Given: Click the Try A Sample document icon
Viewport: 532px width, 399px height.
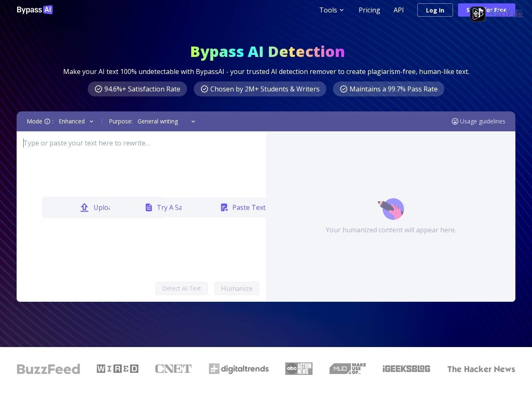Looking at the screenshot, I should [149, 207].
